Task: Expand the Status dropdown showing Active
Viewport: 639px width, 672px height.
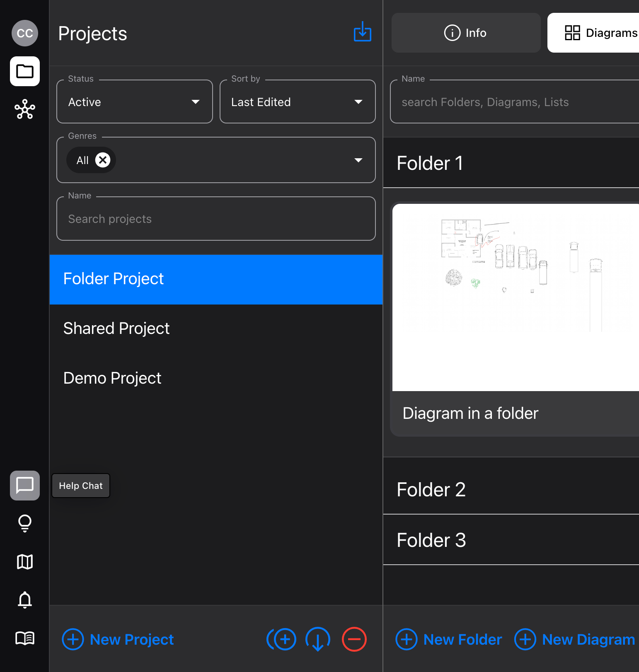Action: (x=134, y=102)
